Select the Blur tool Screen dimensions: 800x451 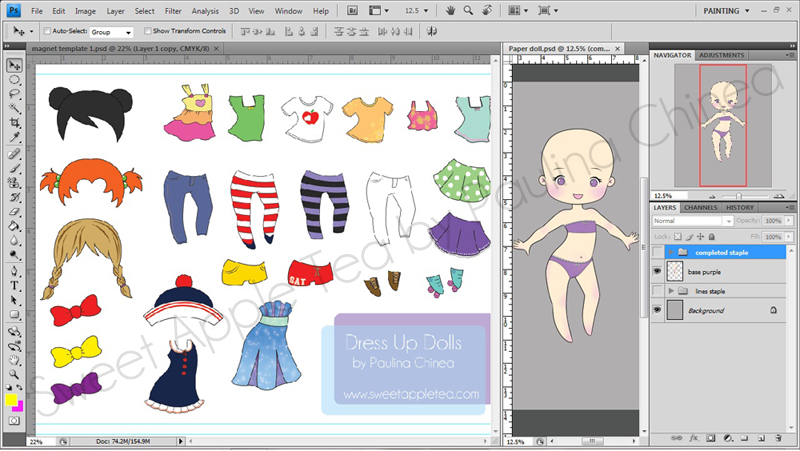[14, 240]
